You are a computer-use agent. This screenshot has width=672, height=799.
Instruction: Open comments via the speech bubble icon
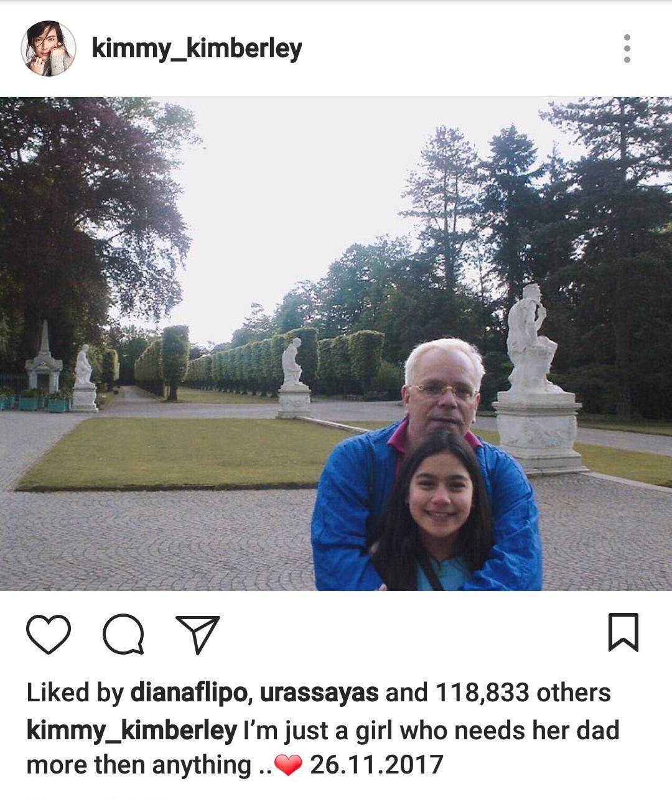123,634
